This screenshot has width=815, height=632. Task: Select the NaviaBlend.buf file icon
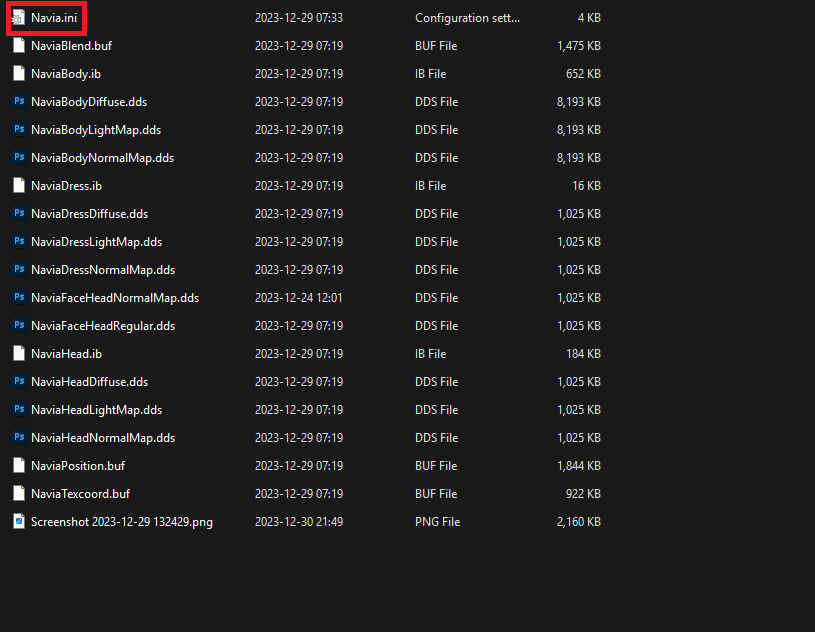[x=19, y=46]
